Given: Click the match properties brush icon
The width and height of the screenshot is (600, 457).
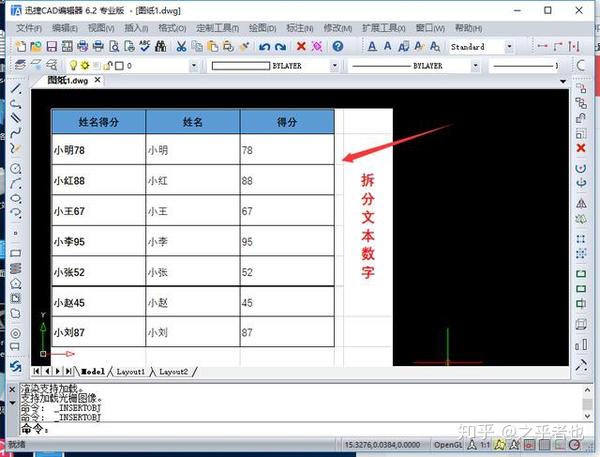Looking at the screenshot, I should [x=244, y=46].
